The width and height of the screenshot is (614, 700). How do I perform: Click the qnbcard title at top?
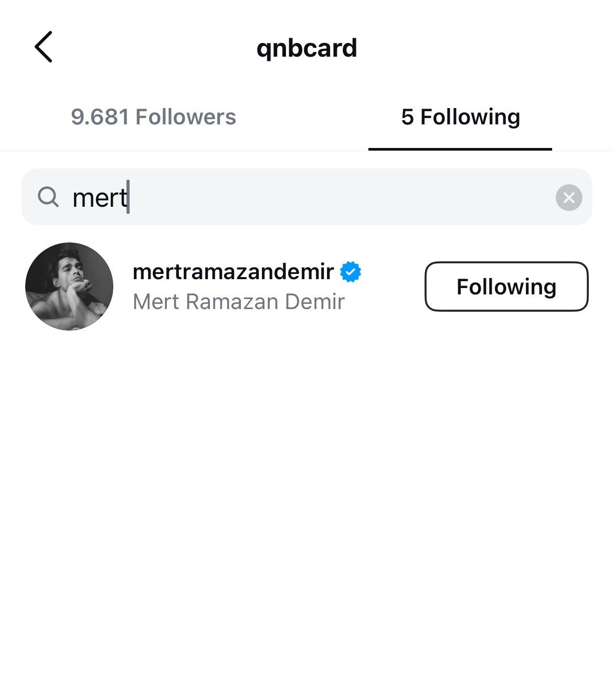306,48
